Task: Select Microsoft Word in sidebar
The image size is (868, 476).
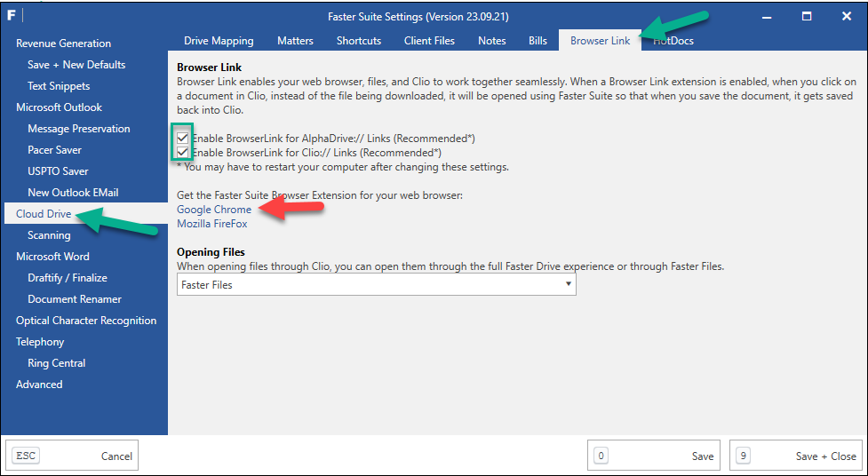Action: pyautogui.click(x=52, y=257)
